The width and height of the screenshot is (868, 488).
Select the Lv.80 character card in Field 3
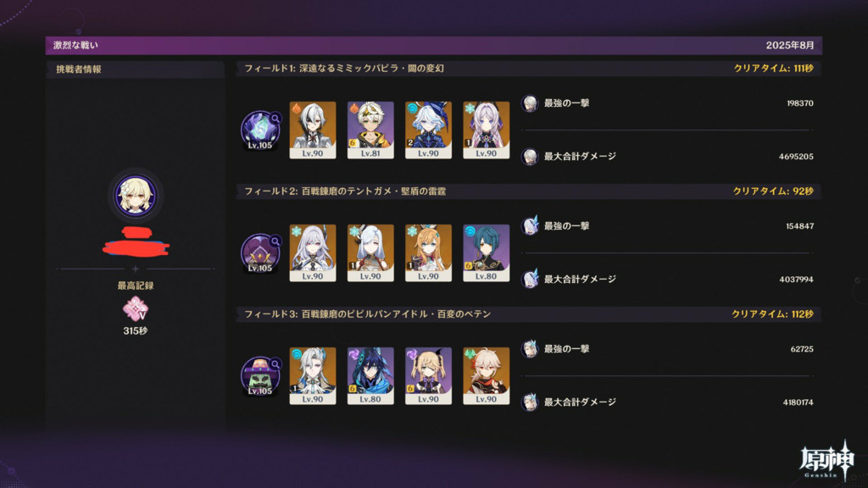(370, 375)
